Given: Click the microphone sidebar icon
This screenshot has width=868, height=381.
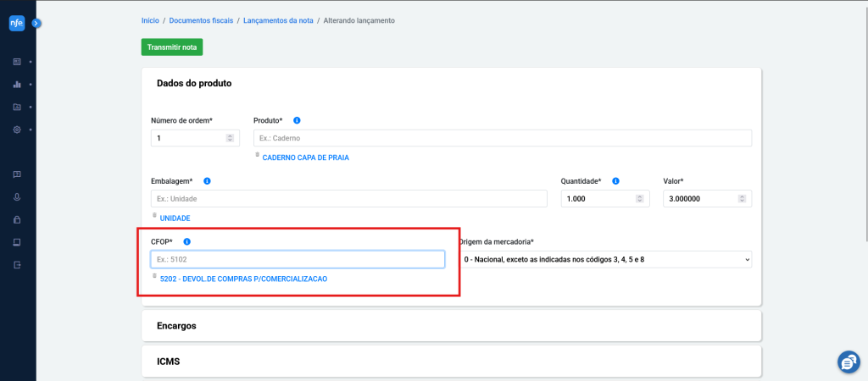Looking at the screenshot, I should click(17, 197).
